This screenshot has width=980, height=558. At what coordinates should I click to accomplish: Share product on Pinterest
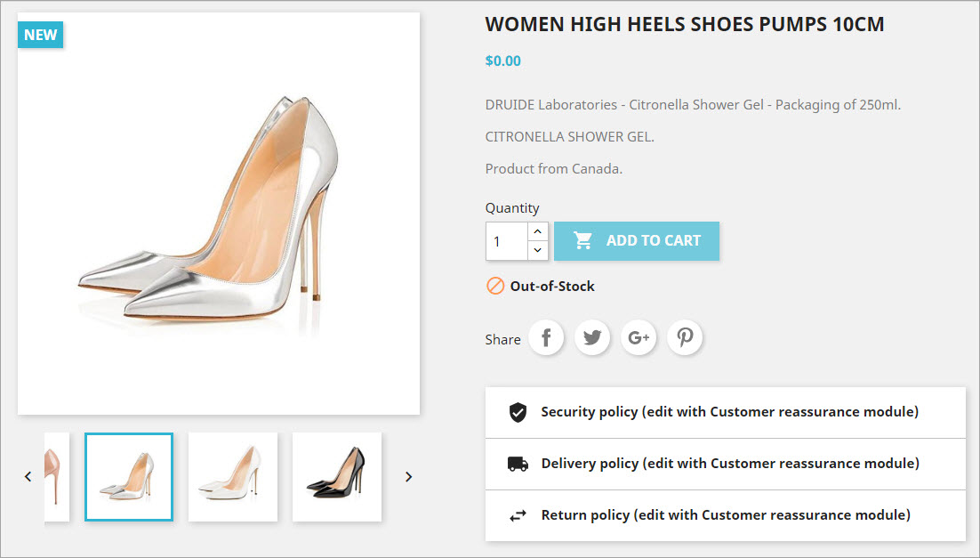tap(685, 338)
